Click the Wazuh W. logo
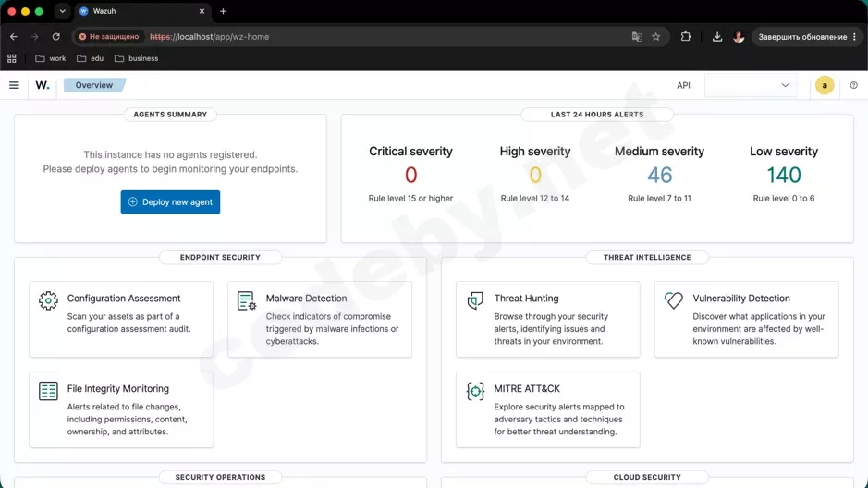Screen dimensions: 868x488 pyautogui.click(x=43, y=85)
